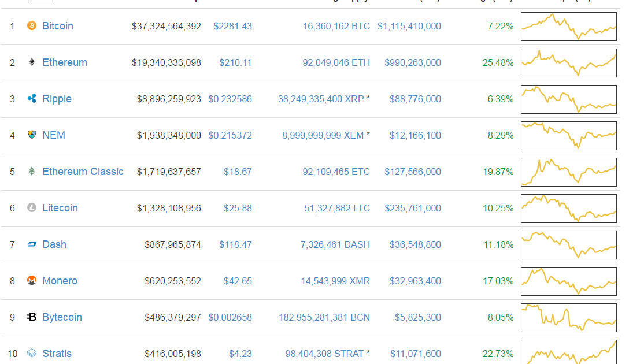View Stratis 7-day price graph

click(x=569, y=352)
